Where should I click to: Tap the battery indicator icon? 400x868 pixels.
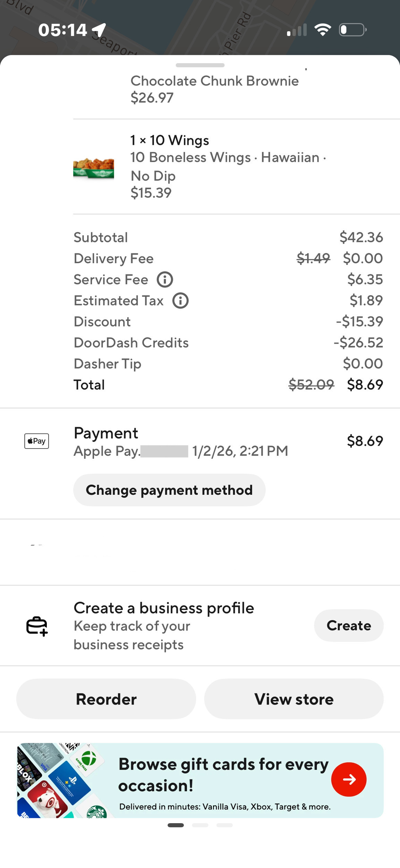point(352,30)
